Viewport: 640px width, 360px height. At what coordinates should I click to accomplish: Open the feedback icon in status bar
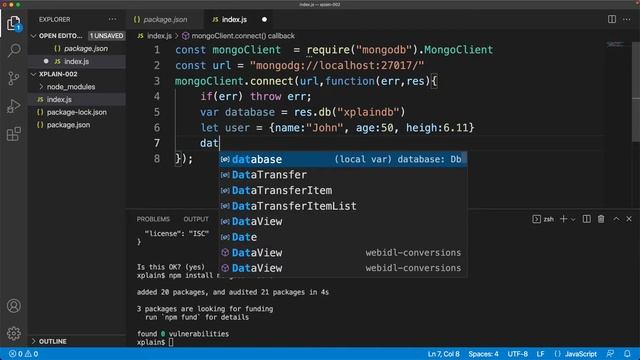tap(610, 354)
